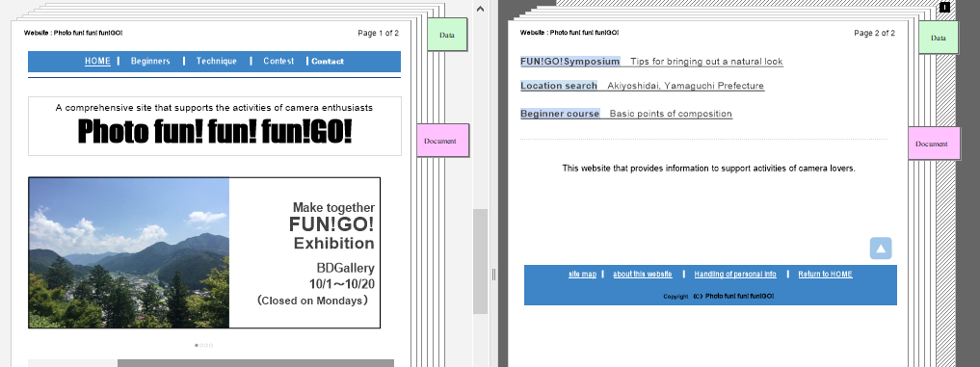The image size is (980, 367).
Task: Click the Copyright Photo fun! footer text
Action: coord(718,297)
